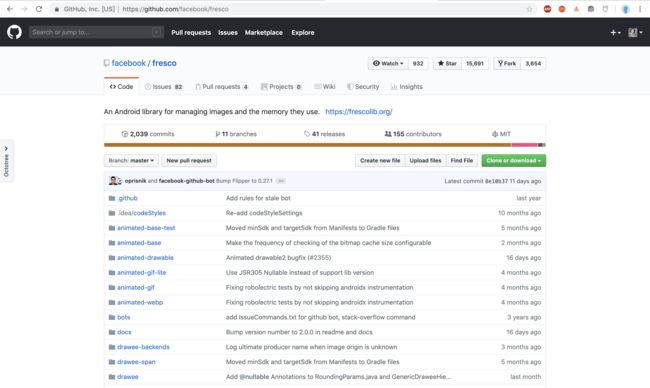Star the fresco repository

coord(447,63)
